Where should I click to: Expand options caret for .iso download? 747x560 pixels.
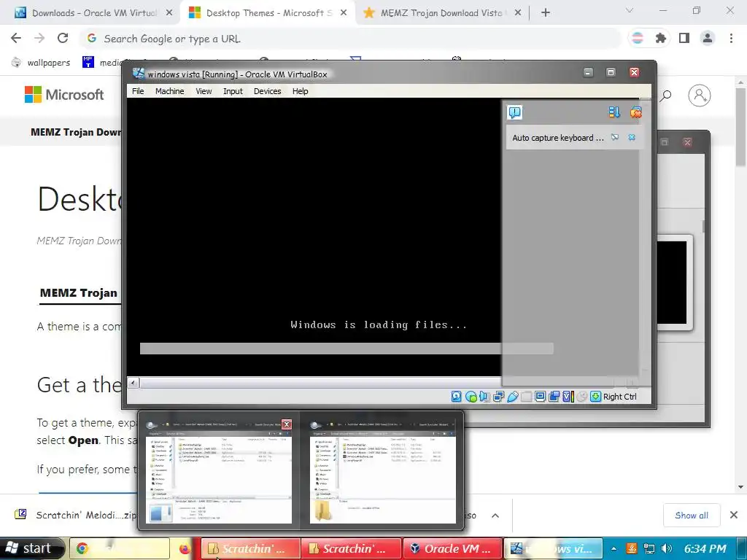click(495, 516)
